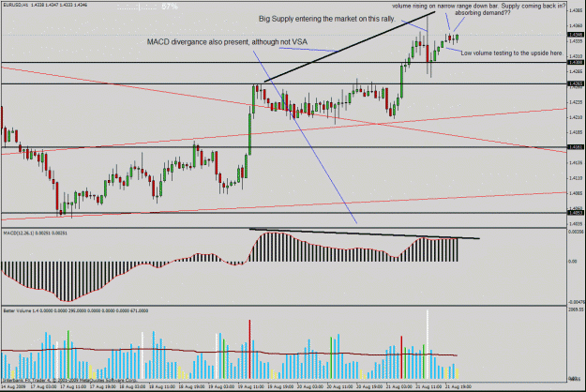This screenshot has width=586, height=392.
Task: Click the 20 Aug 03:00 time label
Action: tap(309, 386)
